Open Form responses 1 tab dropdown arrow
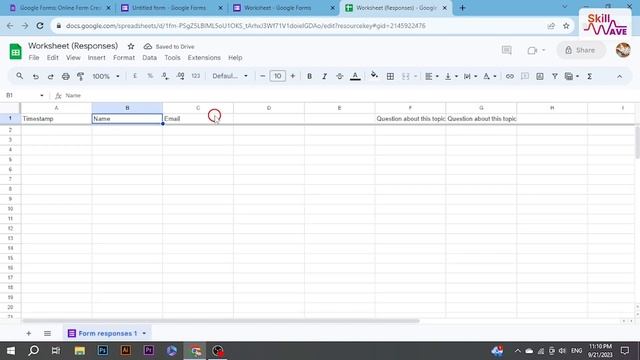The width and height of the screenshot is (640, 360). 144,333
